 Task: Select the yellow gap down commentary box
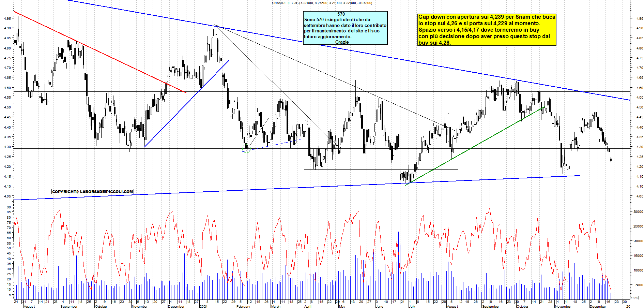(487, 30)
